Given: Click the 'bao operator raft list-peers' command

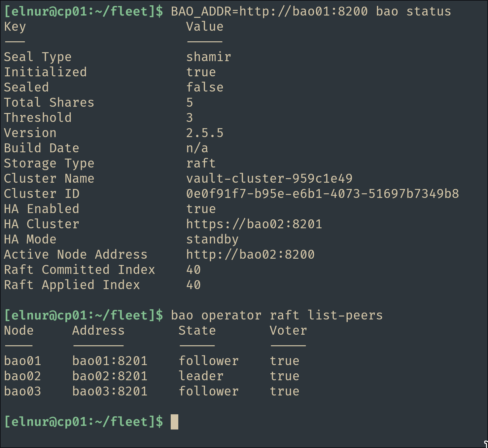Looking at the screenshot, I should (277, 315).
